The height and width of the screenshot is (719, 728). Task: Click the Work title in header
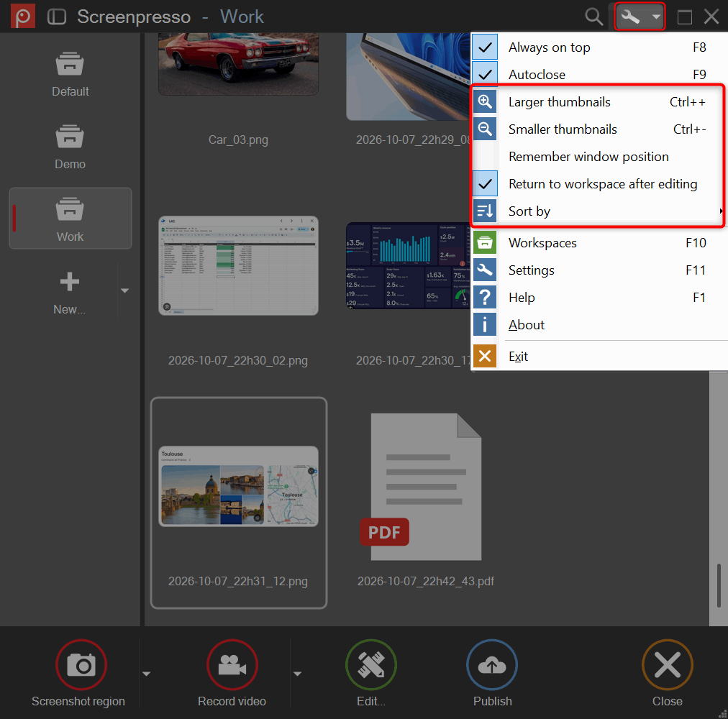coord(242,17)
